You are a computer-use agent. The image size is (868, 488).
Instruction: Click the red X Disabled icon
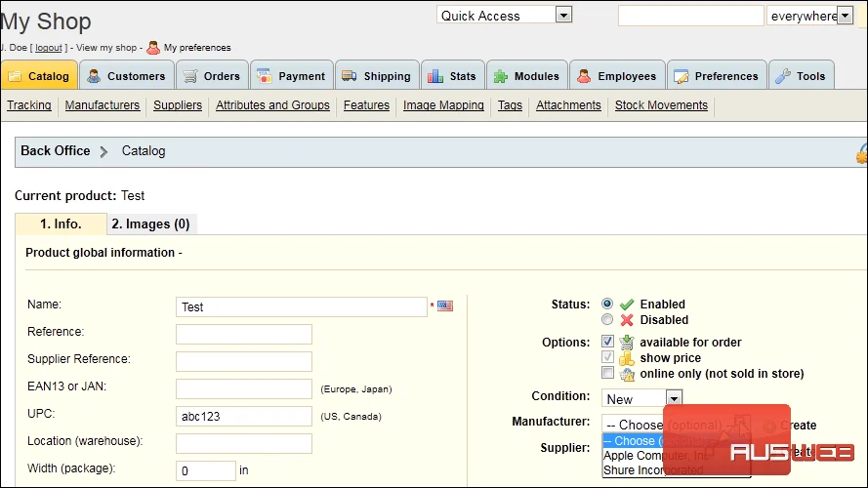[627, 320]
